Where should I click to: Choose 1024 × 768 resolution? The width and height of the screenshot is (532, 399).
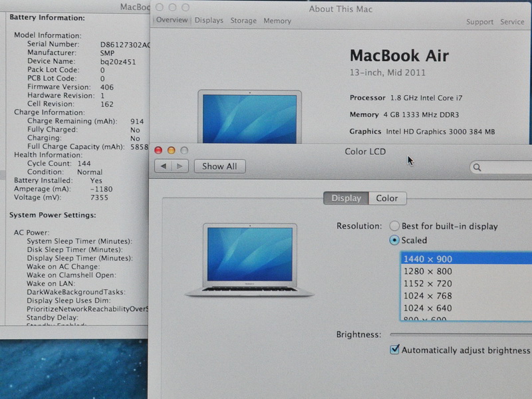pos(467,295)
